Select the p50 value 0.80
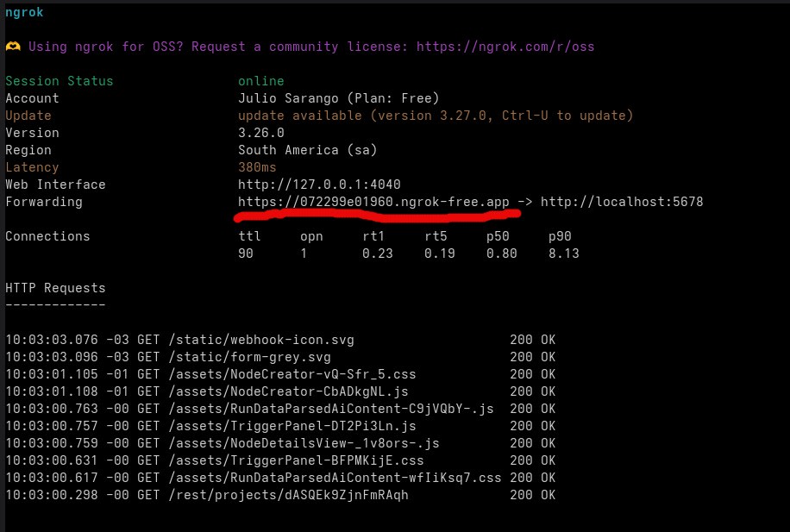The image size is (790, 532). tap(501, 253)
